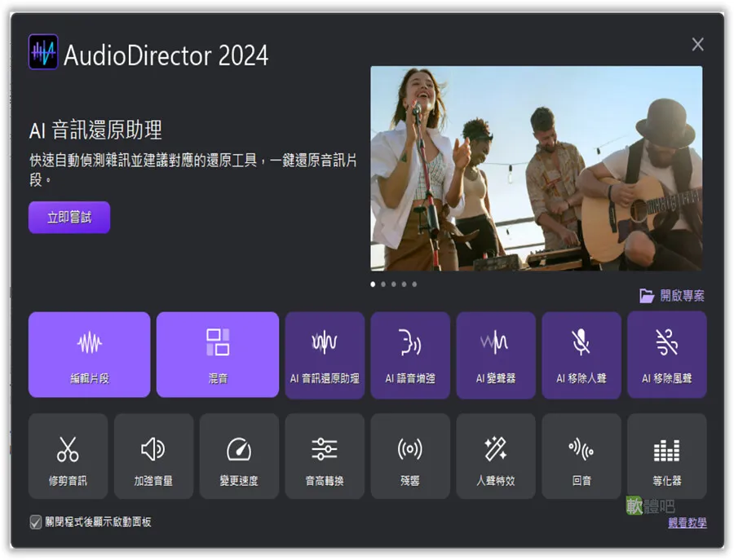Open 修剪音訊 trim audio scissors tile

point(68,456)
